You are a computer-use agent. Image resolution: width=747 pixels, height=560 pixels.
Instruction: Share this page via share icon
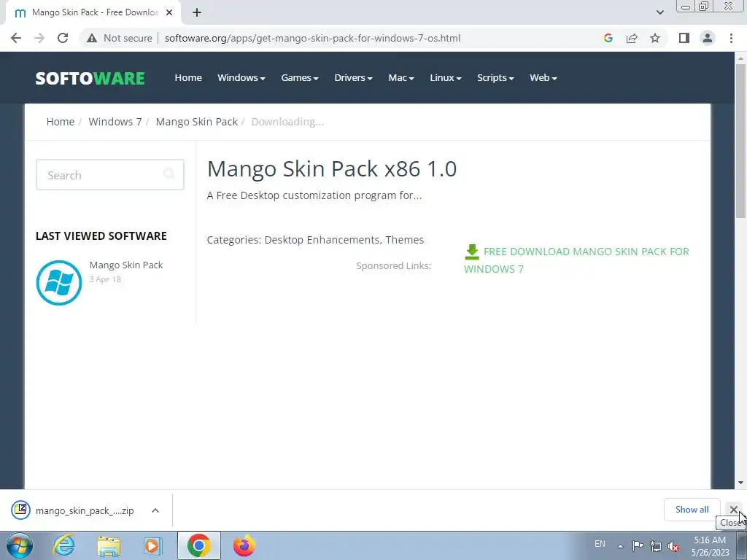(x=632, y=38)
